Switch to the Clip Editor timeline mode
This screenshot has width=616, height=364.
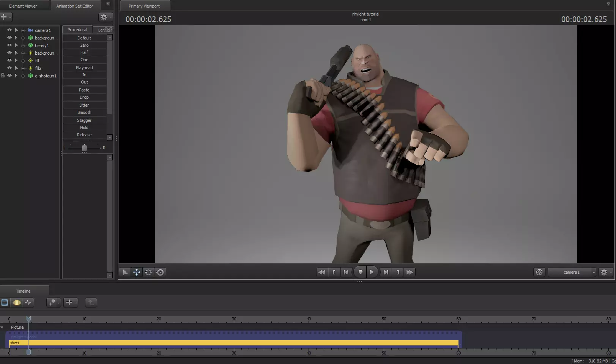(5, 303)
